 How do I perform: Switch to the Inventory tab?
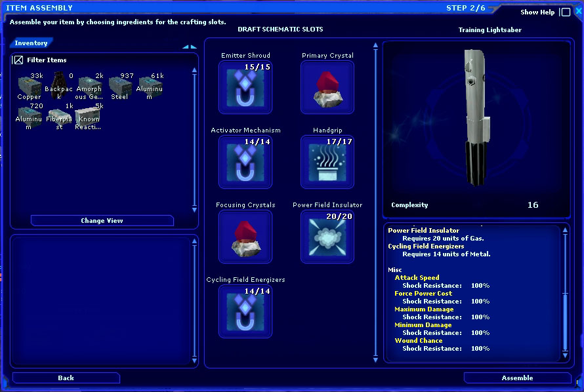tap(31, 43)
